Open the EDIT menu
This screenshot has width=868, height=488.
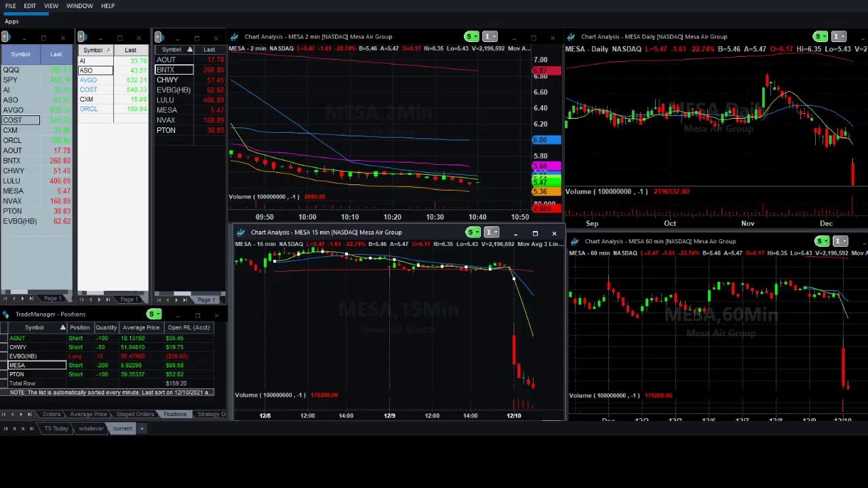click(x=30, y=6)
